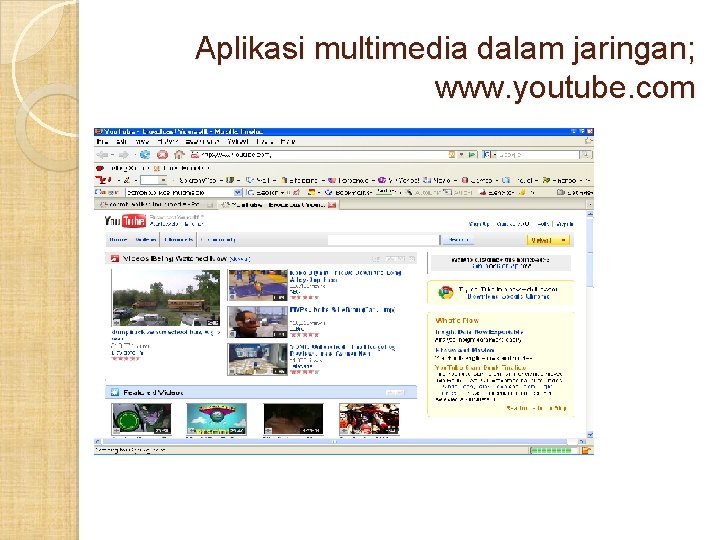Click the red icon beside Videos Being Watched Now
Viewport: 720px width, 540px height.
(x=115, y=259)
